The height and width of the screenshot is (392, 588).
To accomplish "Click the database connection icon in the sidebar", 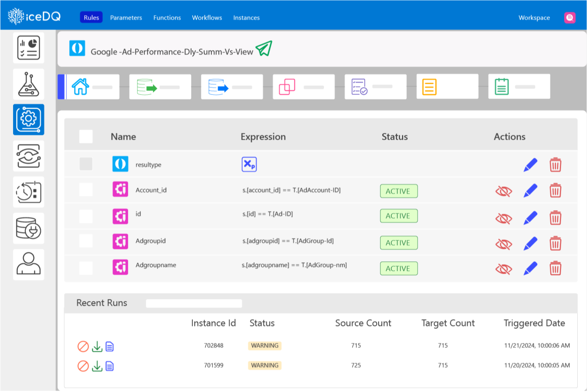I will pos(28,228).
